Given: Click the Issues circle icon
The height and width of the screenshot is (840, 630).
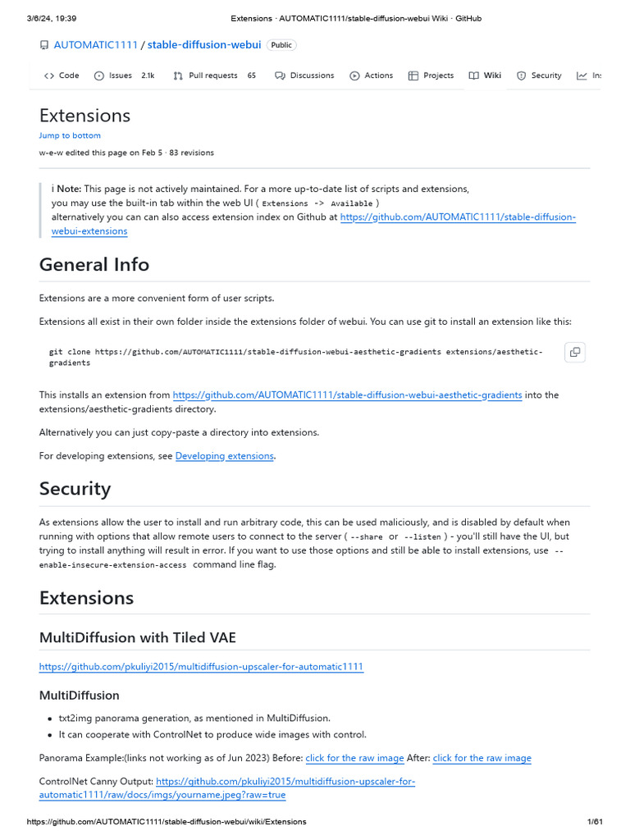Looking at the screenshot, I should pos(99,75).
